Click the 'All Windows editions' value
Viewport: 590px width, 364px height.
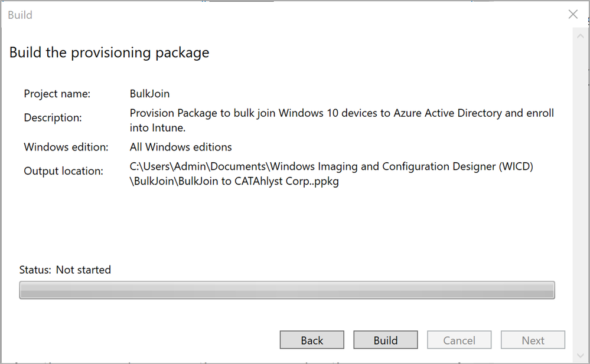181,147
